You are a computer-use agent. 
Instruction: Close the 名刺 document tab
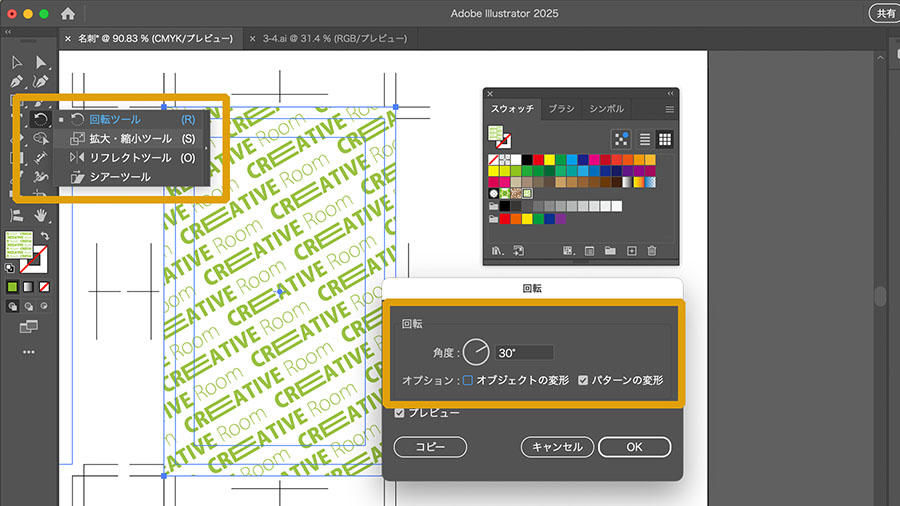click(x=68, y=38)
